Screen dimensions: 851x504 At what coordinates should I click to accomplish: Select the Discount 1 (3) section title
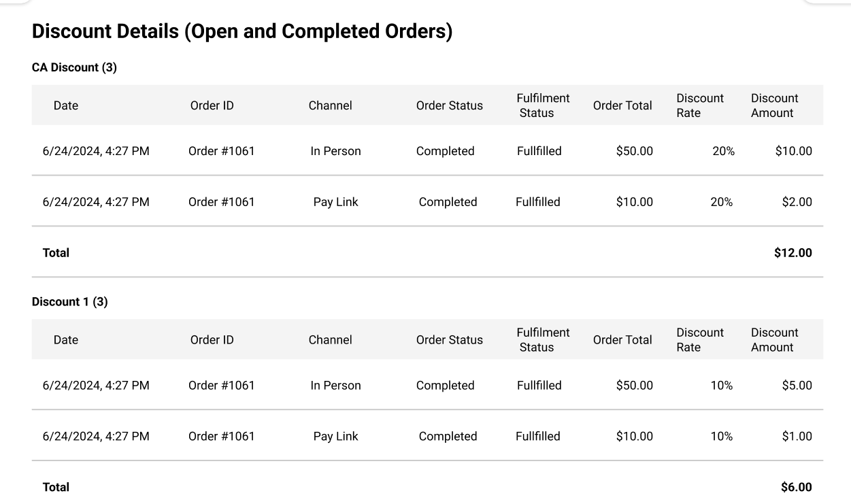(x=69, y=302)
